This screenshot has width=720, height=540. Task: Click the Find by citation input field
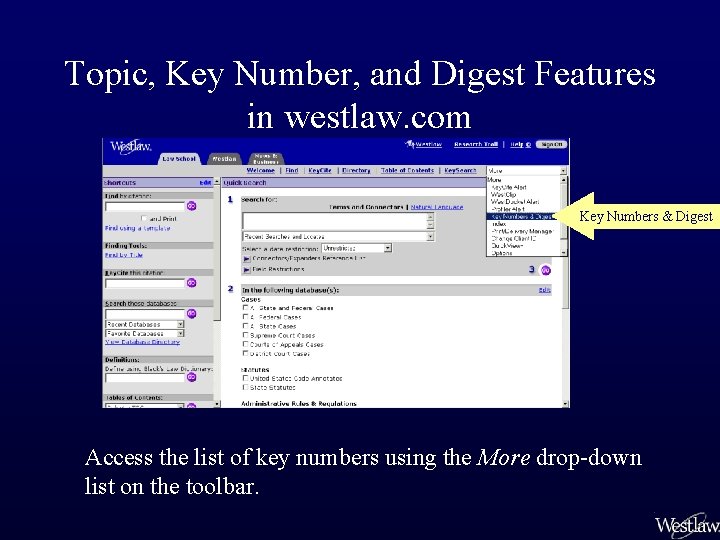click(x=145, y=206)
